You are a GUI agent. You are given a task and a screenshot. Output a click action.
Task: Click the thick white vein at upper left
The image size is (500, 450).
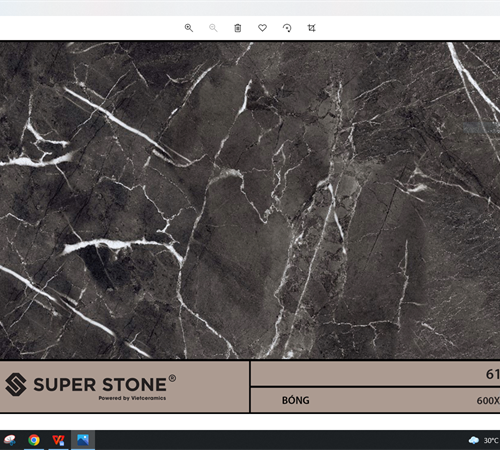point(113,120)
